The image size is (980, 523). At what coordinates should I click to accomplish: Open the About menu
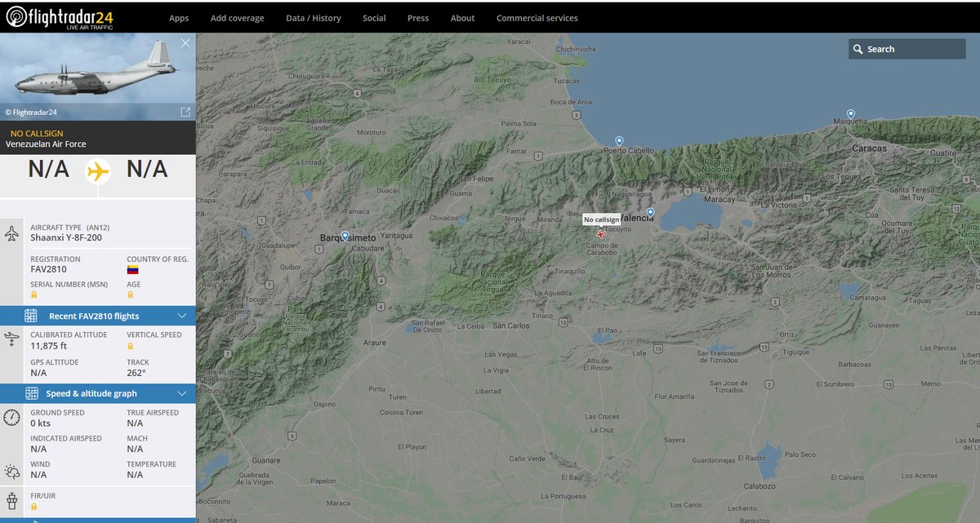pyautogui.click(x=462, y=18)
